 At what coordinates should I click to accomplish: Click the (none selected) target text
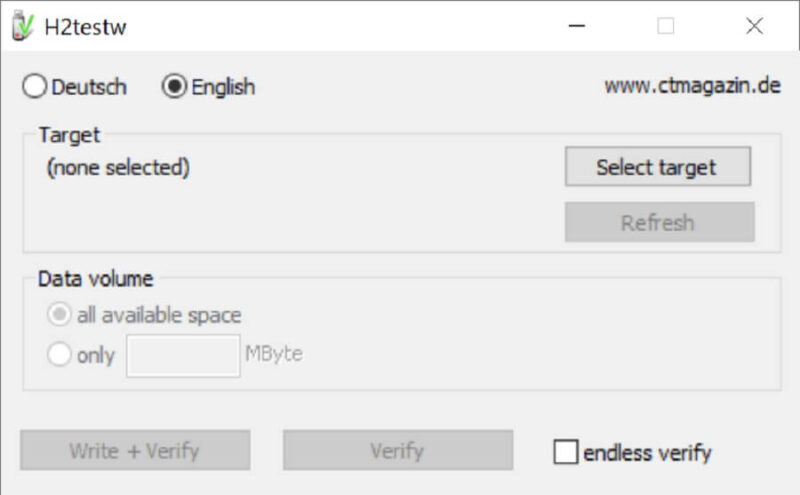(x=118, y=167)
